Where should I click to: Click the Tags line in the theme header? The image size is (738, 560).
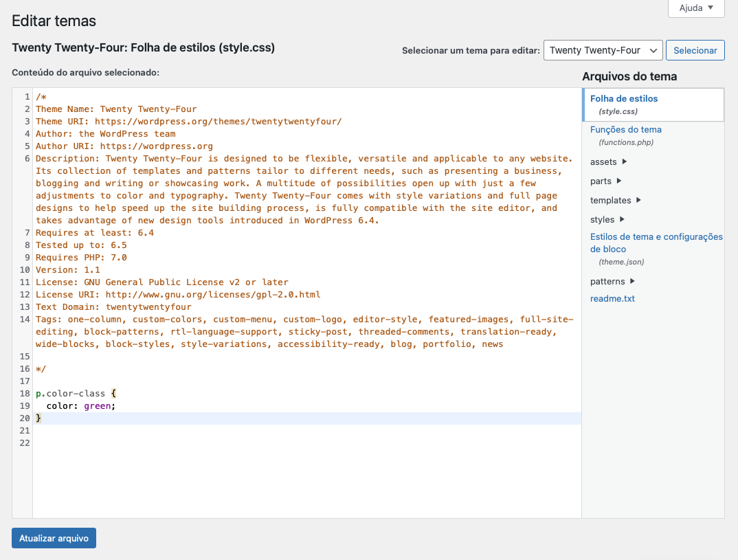tap(206, 319)
